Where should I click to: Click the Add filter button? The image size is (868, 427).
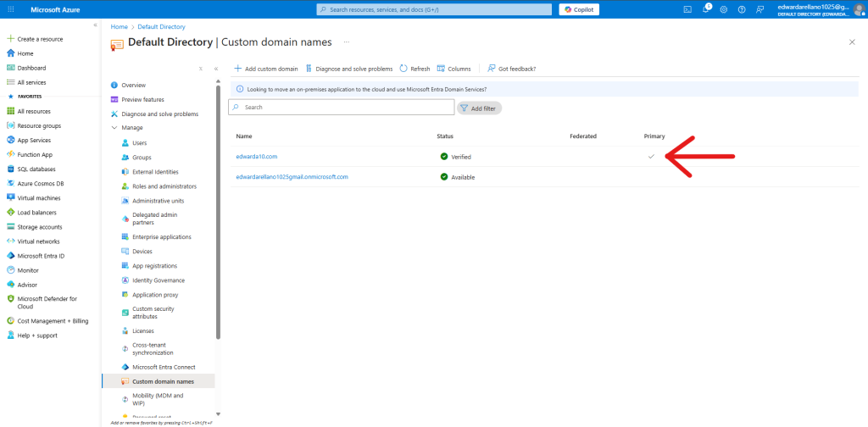[x=480, y=108]
